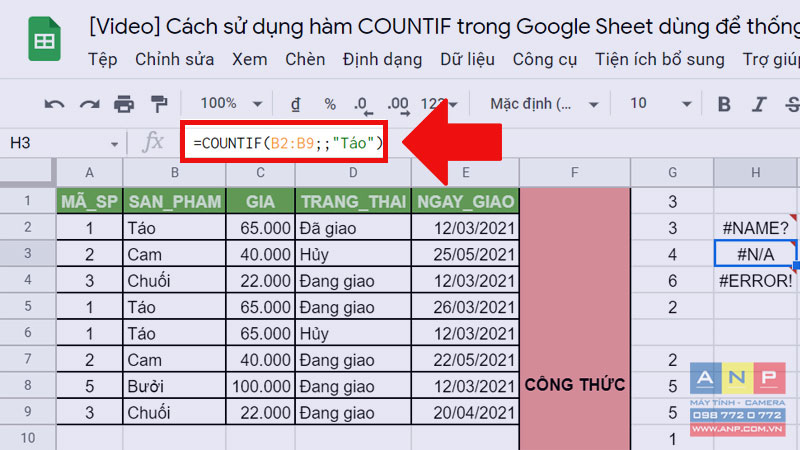
Task: Format as currency with đ icon
Action: [295, 104]
